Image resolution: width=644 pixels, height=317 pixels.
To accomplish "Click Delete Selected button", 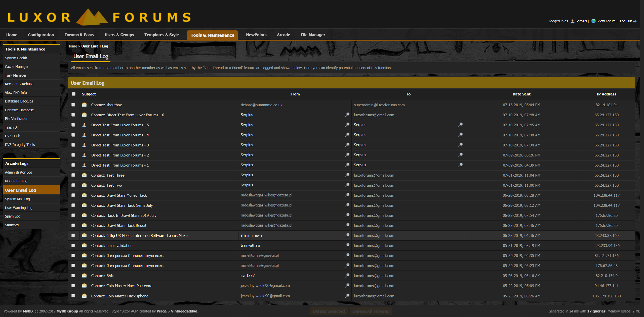I will point(329,311).
